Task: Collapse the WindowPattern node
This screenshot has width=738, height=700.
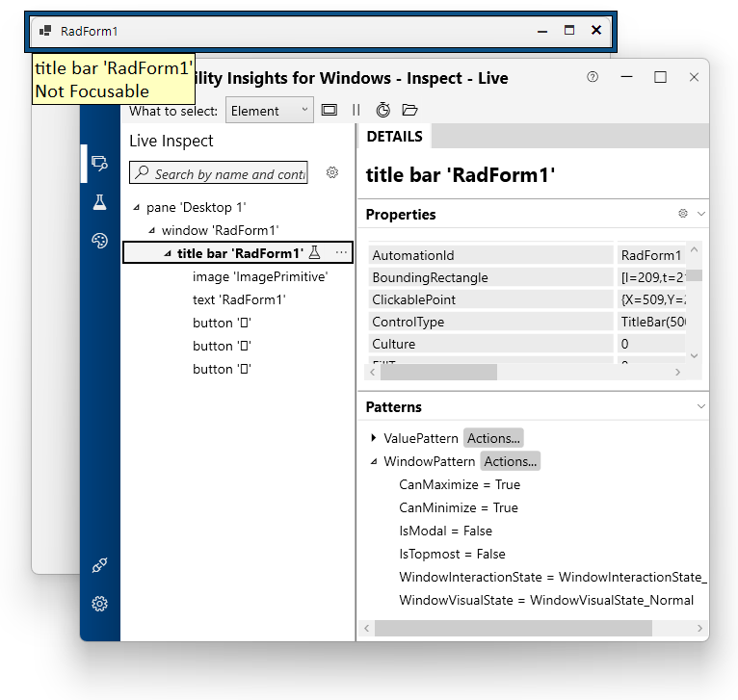Action: (374, 461)
